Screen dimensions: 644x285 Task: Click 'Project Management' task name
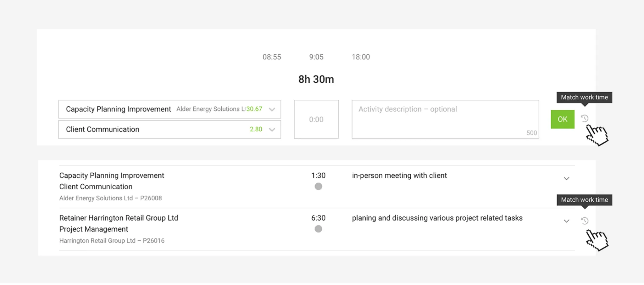pos(93,229)
